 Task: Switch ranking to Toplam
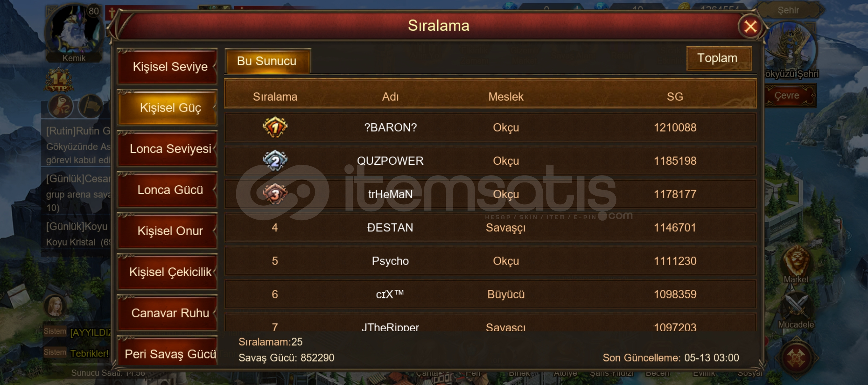719,58
